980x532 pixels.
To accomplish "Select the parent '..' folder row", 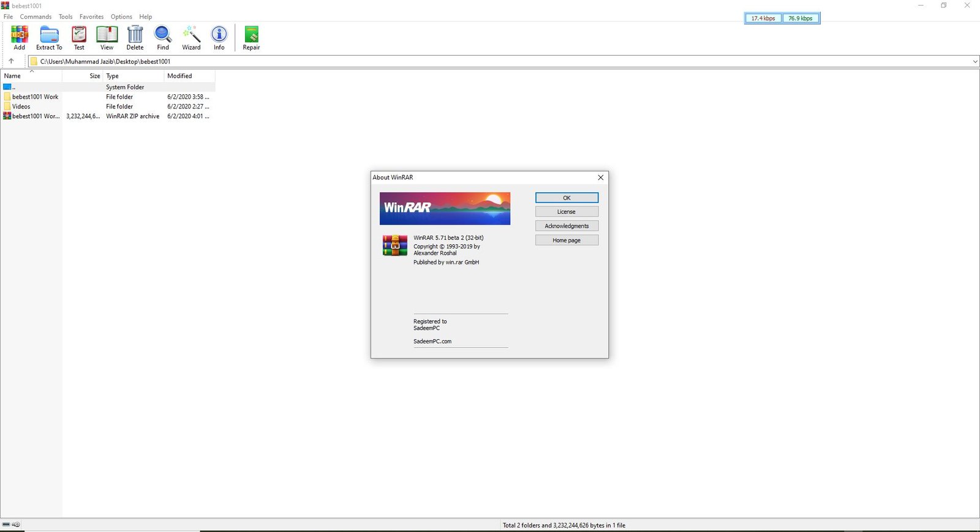I will [x=107, y=87].
